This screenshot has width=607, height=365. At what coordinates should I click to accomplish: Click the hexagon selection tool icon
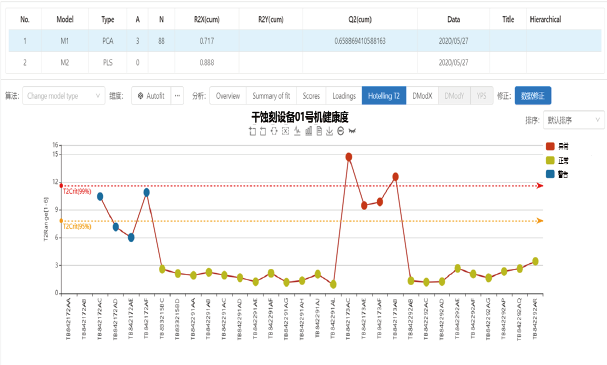[274, 131]
